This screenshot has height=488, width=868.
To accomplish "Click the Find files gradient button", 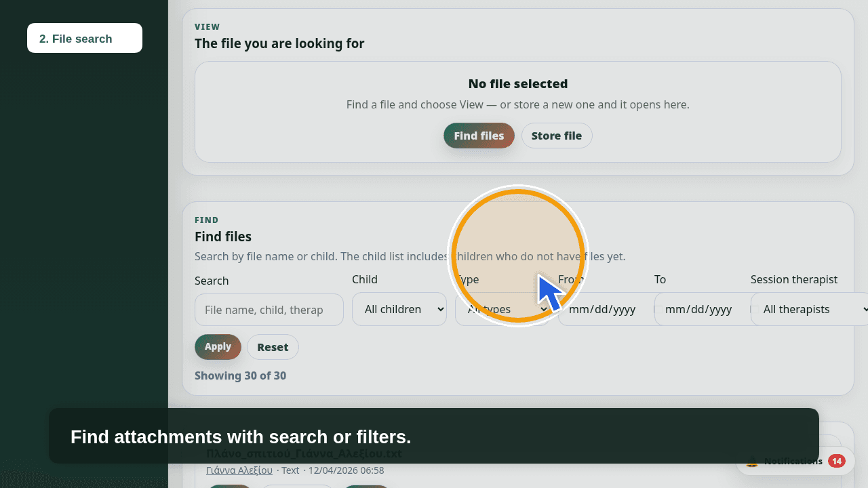I will 479,136.
